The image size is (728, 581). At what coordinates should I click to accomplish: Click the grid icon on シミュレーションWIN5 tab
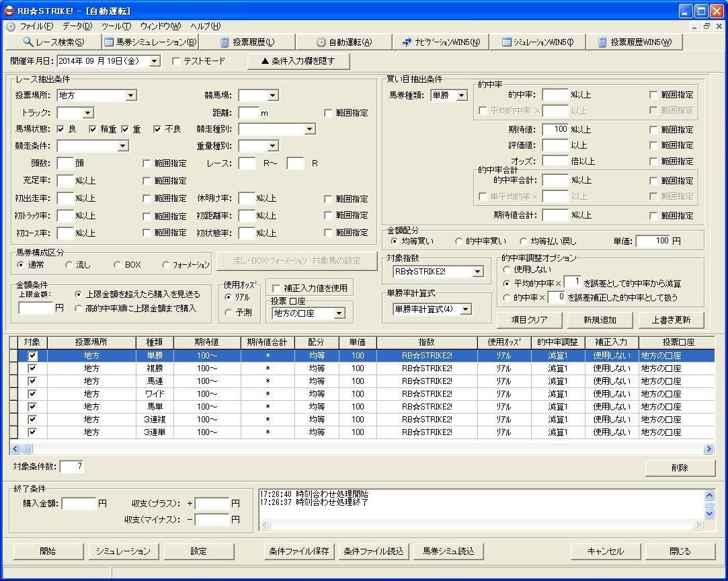tap(507, 42)
